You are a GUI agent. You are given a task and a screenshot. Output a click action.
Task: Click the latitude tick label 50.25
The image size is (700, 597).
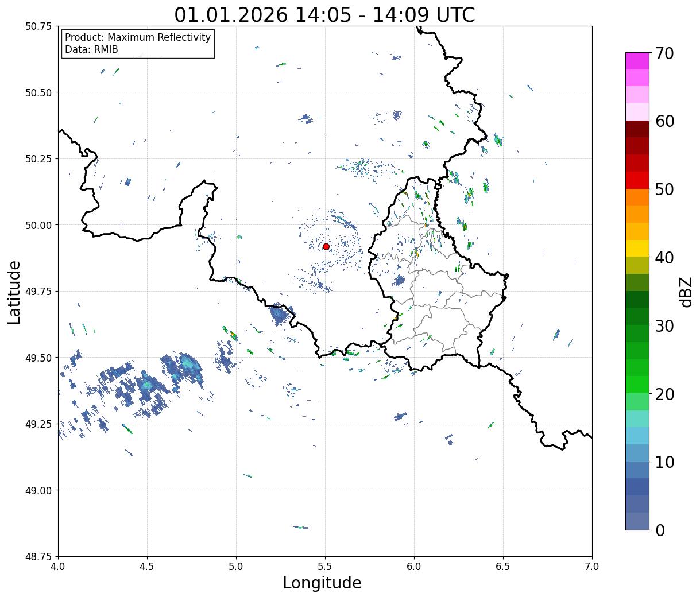[x=38, y=159]
